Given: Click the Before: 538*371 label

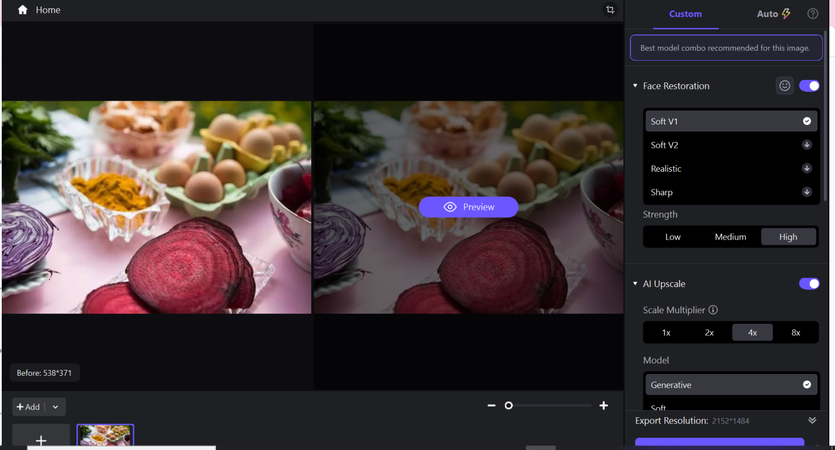Looking at the screenshot, I should pos(44,373).
